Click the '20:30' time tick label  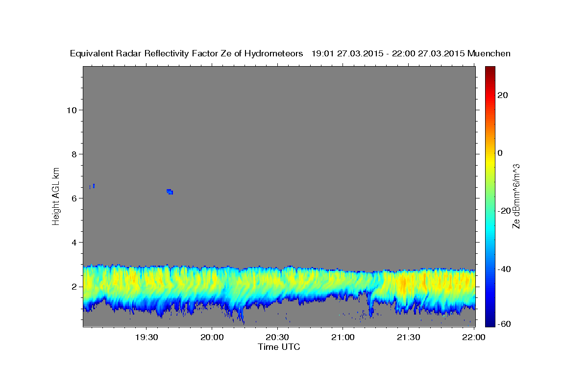[x=277, y=337]
